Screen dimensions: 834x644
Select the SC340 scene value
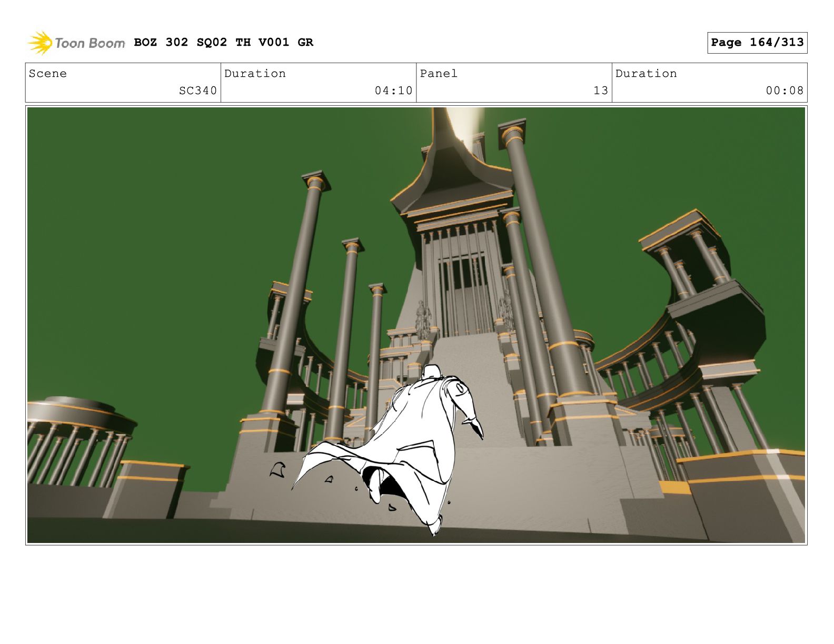[x=197, y=90]
